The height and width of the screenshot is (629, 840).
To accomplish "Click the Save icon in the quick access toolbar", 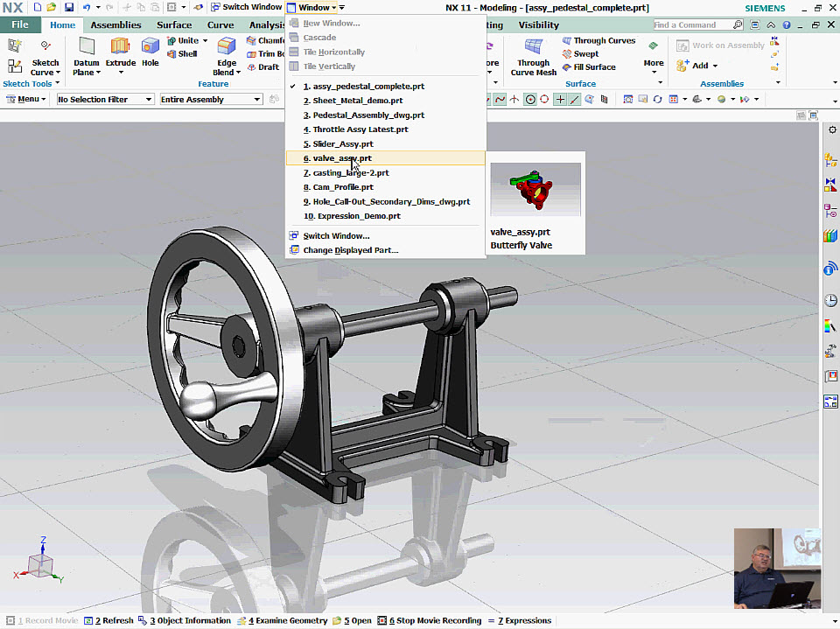I will [69, 7].
